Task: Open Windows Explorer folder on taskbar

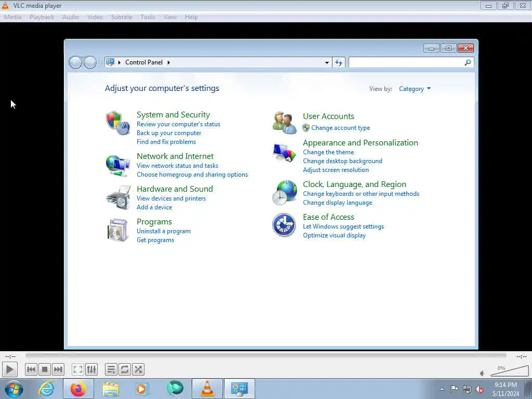Action: 111,389
